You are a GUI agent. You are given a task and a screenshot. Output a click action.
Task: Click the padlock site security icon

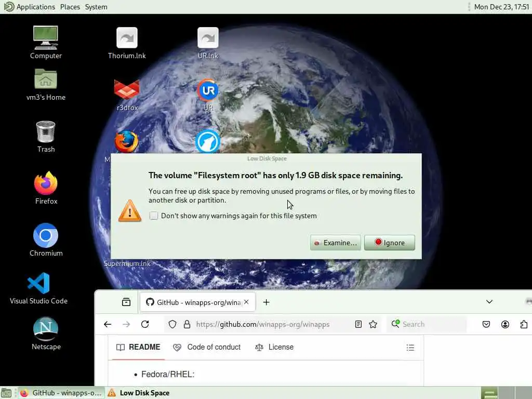(x=187, y=324)
